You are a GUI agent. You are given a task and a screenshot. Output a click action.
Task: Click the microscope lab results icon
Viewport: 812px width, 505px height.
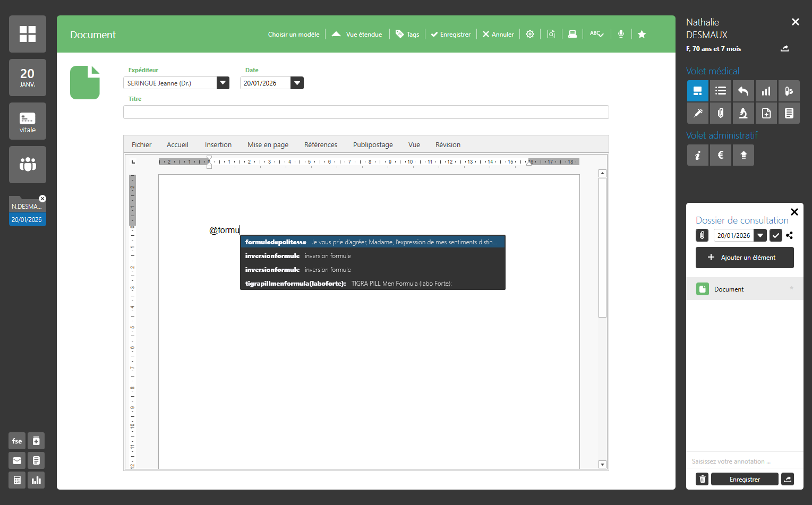coord(743,113)
